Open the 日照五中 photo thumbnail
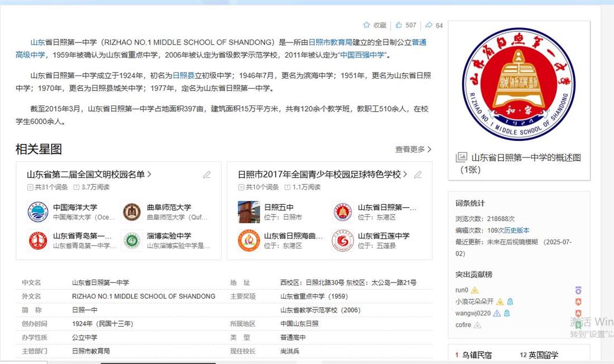The image size is (614, 364). click(248, 212)
